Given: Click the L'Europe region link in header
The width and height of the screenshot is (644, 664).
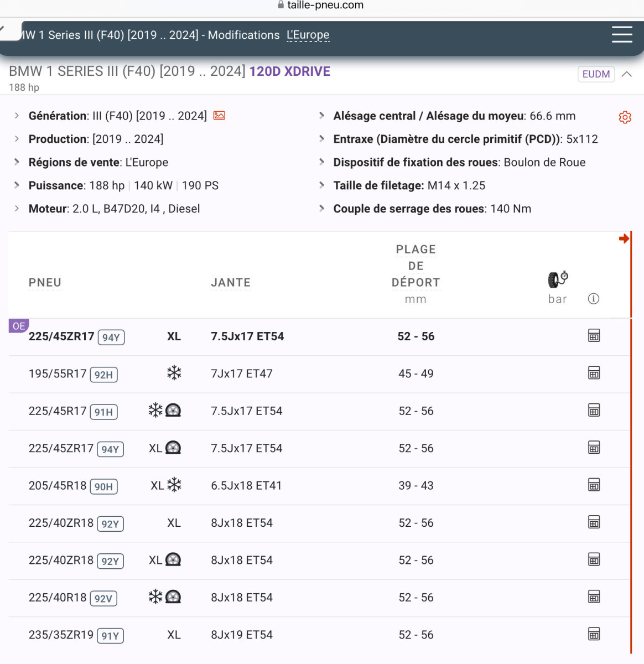Looking at the screenshot, I should click(x=308, y=35).
